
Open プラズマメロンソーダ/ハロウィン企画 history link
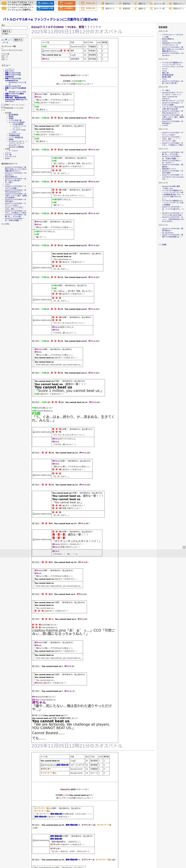click(x=173, y=36)
